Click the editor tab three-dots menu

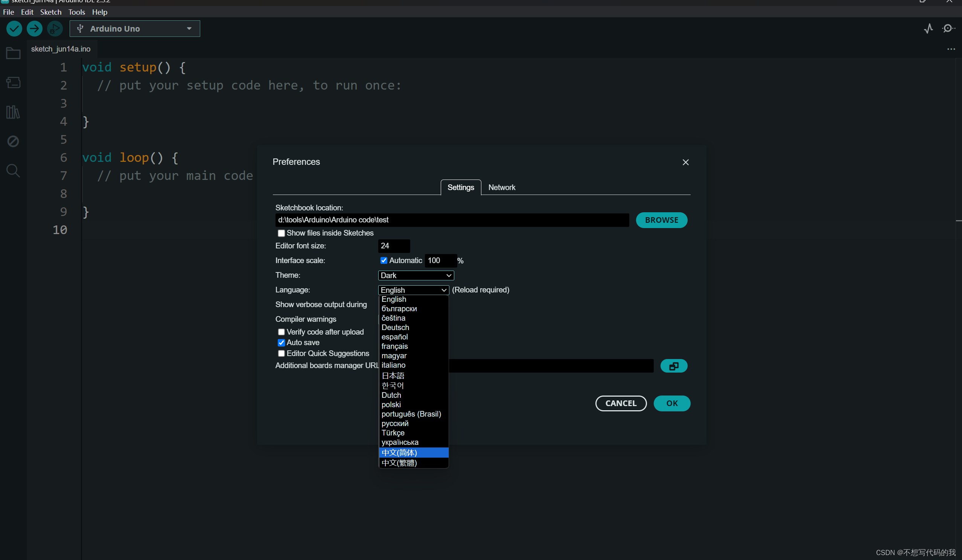[951, 49]
